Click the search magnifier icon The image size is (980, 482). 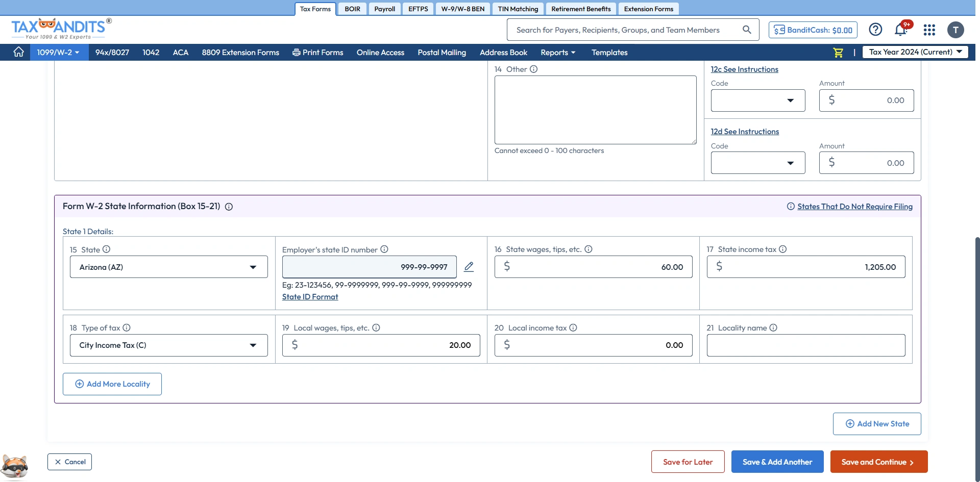coord(747,30)
